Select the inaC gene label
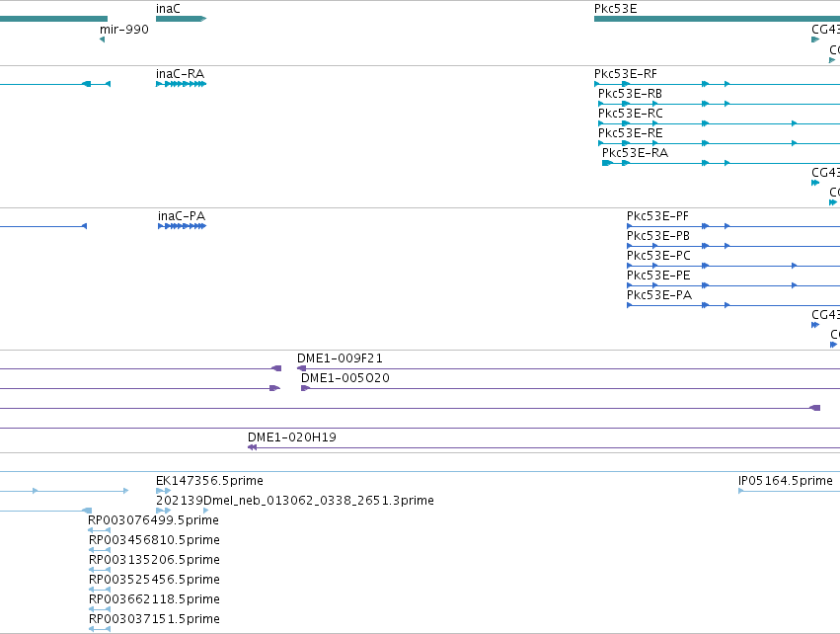This screenshot has height=634, width=840. pyautogui.click(x=168, y=9)
